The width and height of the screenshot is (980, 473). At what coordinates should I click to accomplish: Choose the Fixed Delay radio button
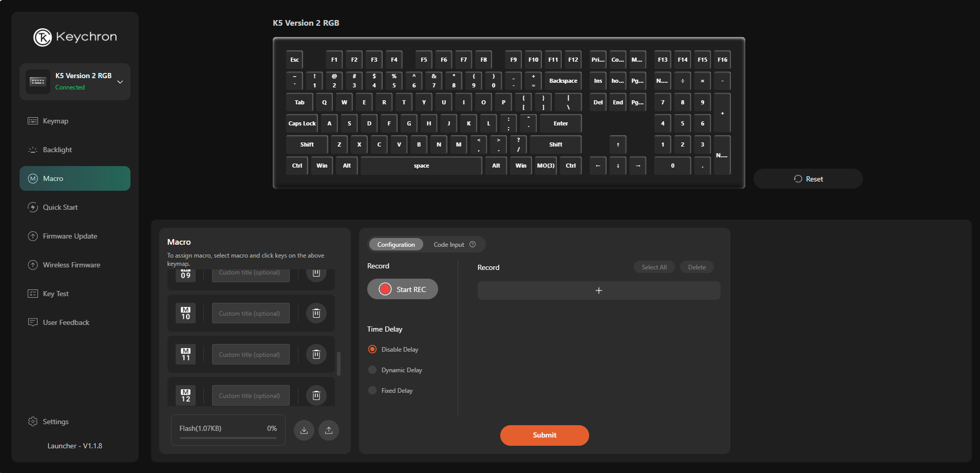click(372, 391)
